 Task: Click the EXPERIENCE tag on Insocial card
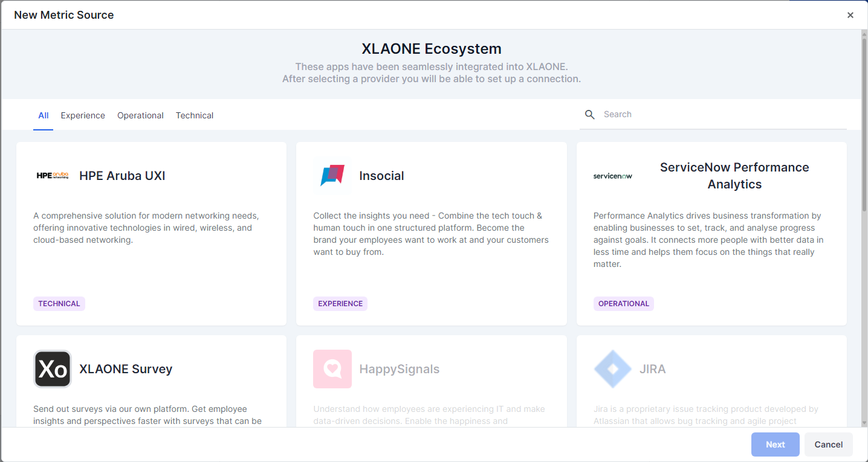pos(340,304)
